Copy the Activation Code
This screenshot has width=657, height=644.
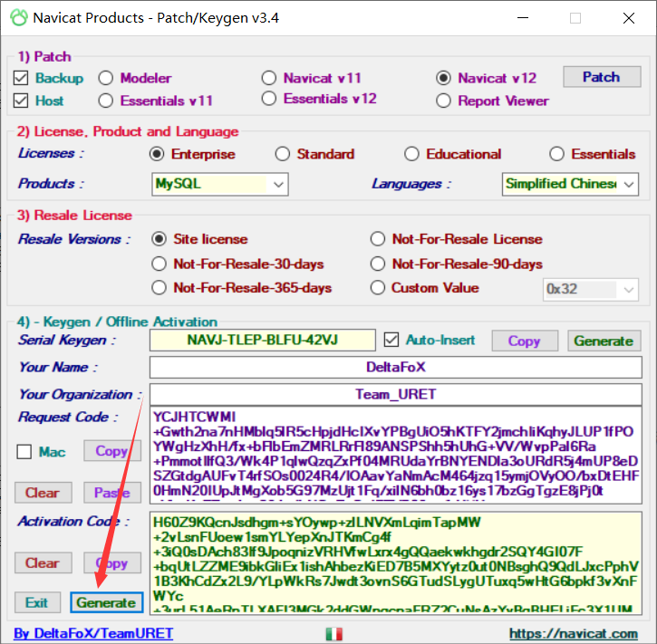coord(111,562)
